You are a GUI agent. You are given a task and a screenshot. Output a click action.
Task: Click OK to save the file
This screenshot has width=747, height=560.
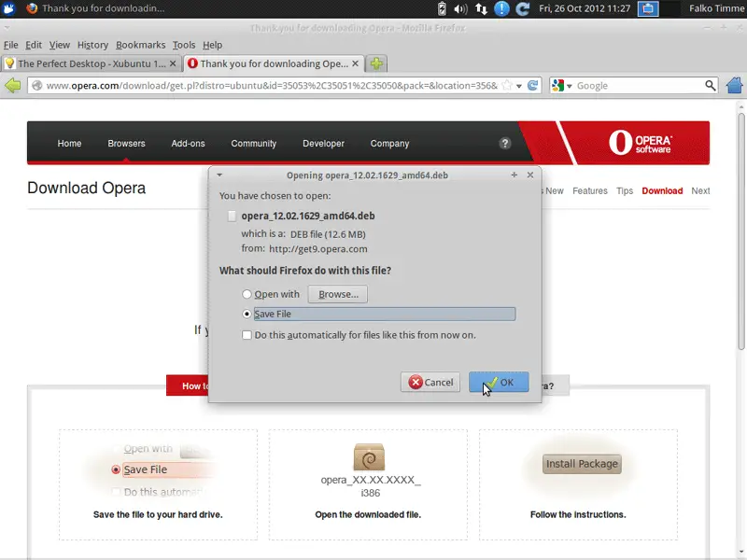point(499,382)
